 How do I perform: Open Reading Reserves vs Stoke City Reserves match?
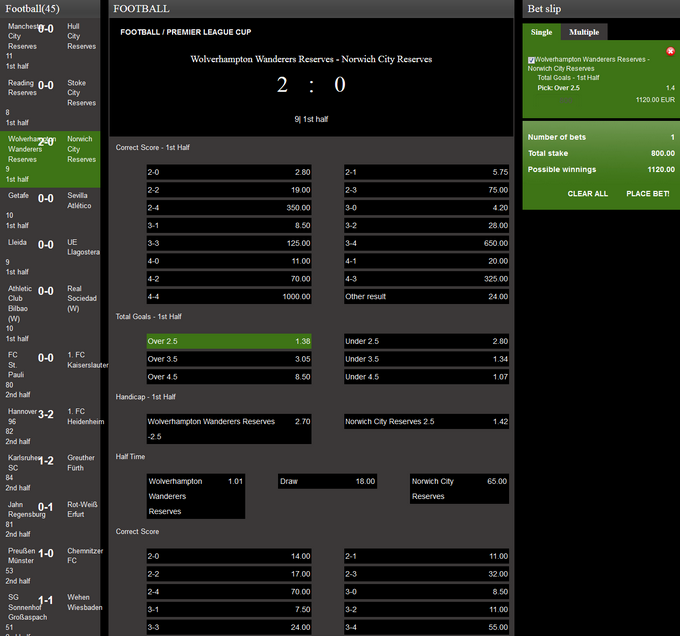pos(50,102)
